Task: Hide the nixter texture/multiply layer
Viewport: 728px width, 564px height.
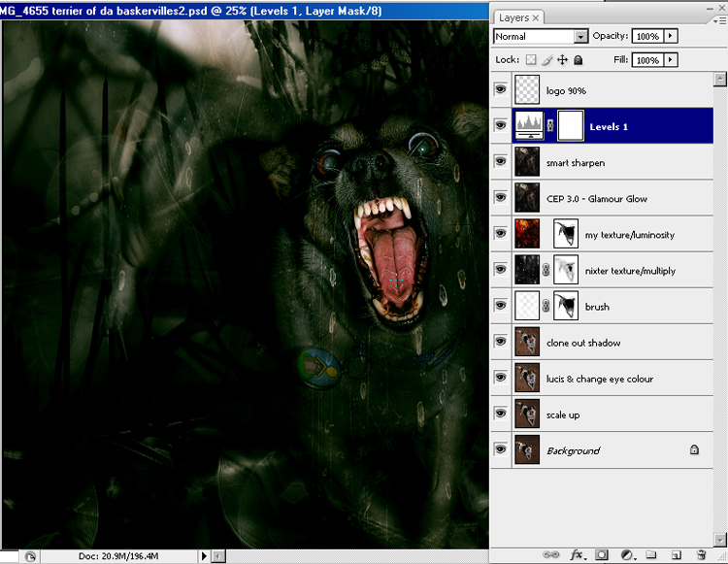Action: click(501, 269)
